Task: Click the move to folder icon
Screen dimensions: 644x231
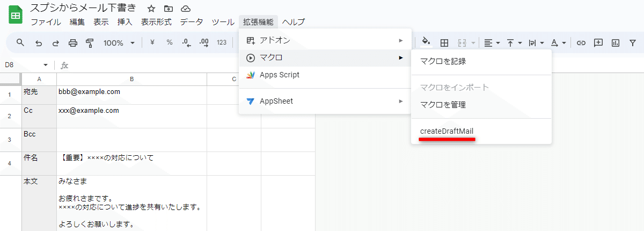Action: (169, 9)
